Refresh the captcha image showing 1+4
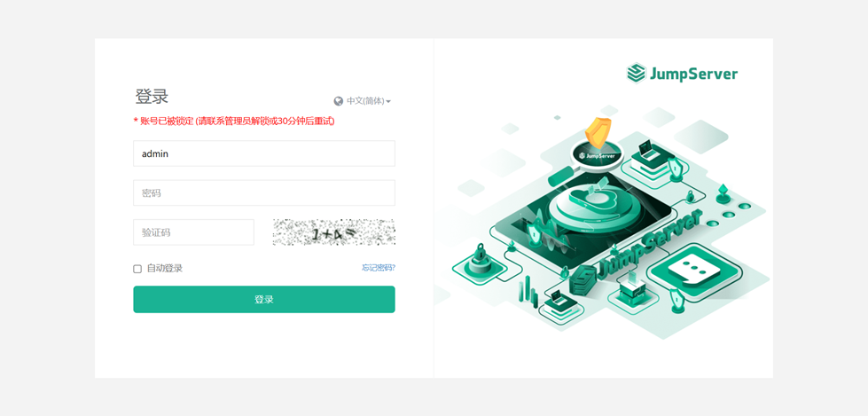Image resolution: width=868 pixels, height=416 pixels. pos(333,232)
